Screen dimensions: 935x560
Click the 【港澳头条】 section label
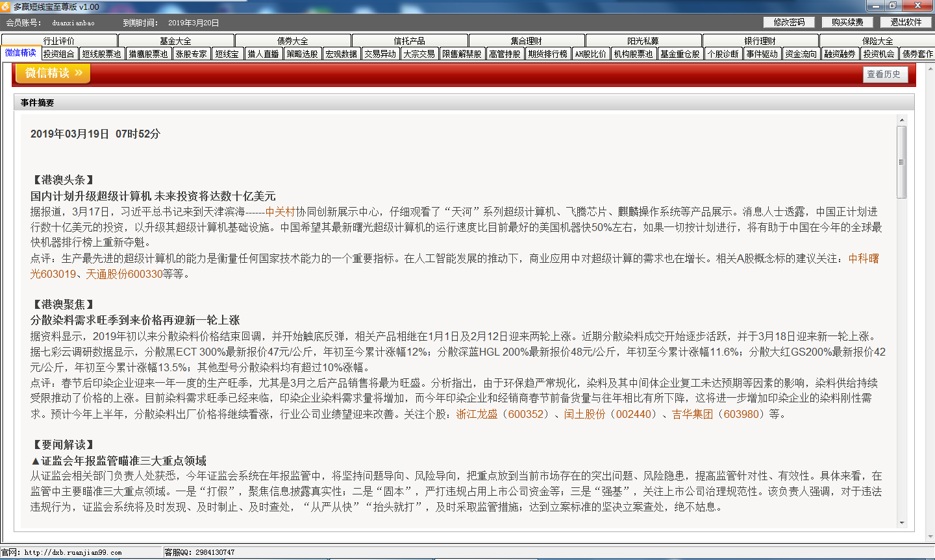[62, 180]
